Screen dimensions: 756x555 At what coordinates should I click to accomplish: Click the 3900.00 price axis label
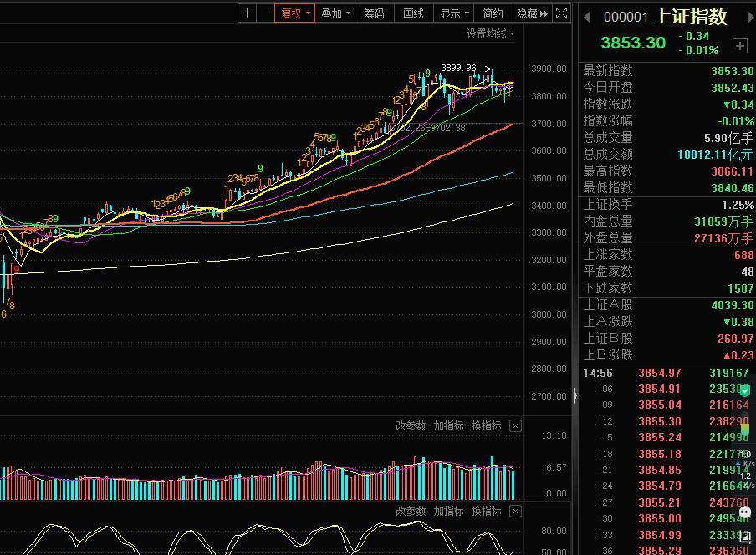549,69
